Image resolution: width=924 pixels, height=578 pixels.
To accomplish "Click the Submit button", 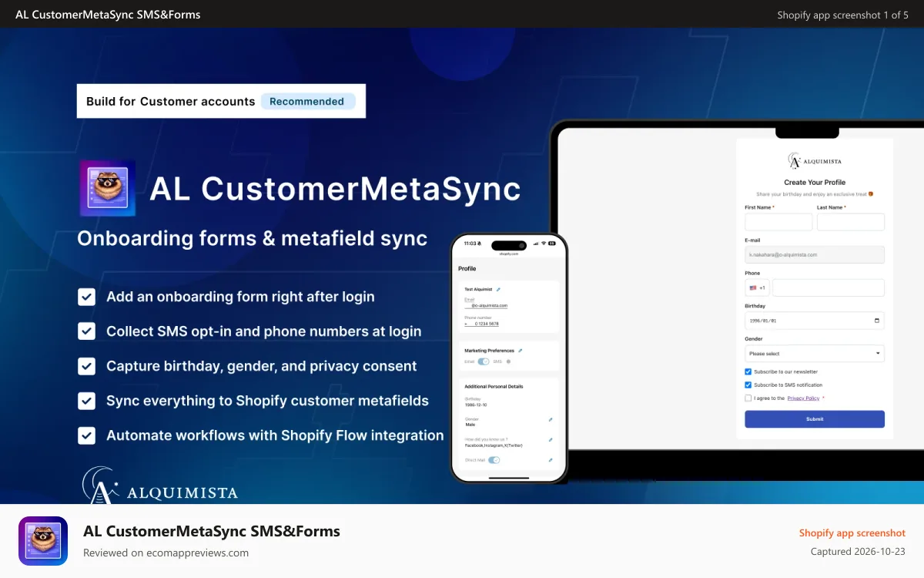I will point(815,419).
